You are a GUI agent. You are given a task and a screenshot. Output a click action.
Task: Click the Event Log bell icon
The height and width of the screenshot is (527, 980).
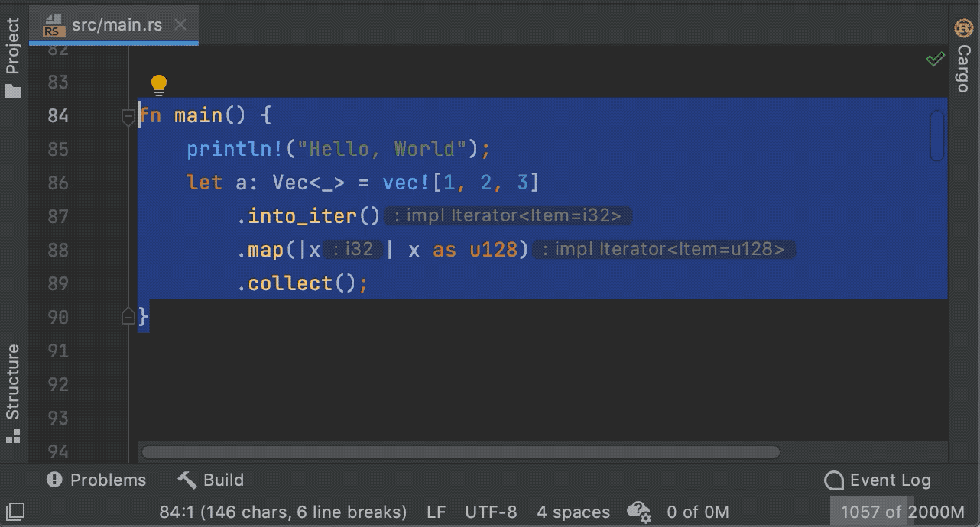833,480
